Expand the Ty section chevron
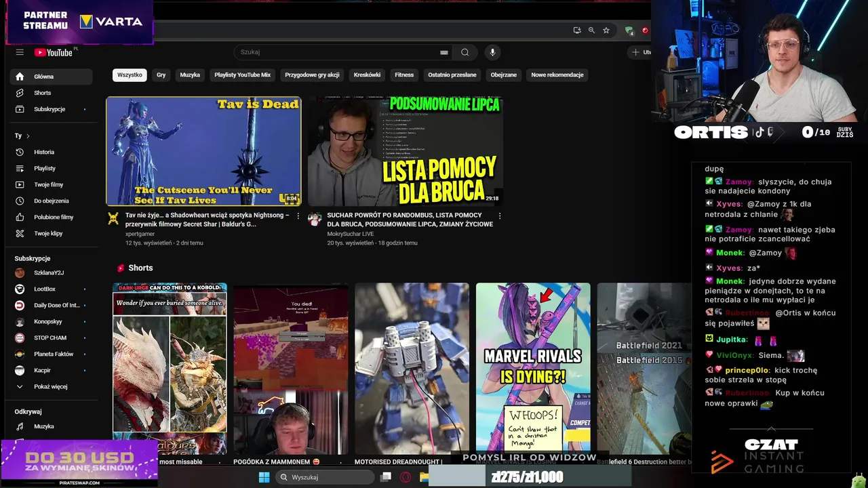 click(x=28, y=136)
